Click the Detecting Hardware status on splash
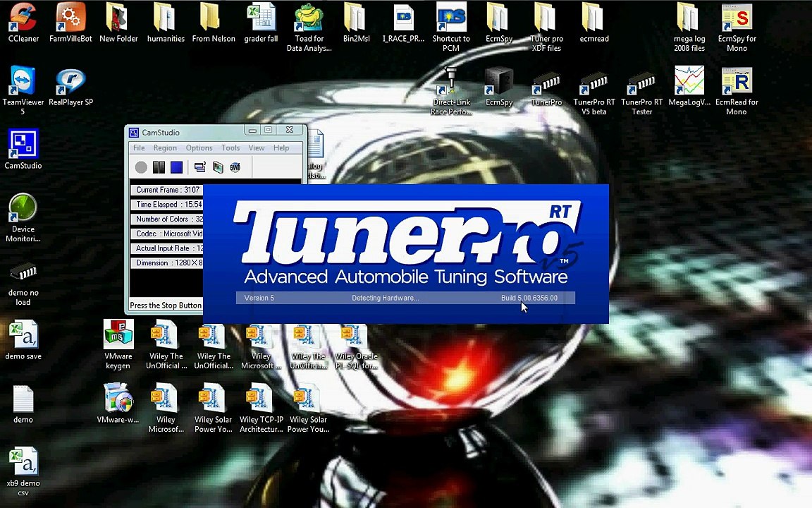Screen dimensions: 812x508 click(386, 298)
